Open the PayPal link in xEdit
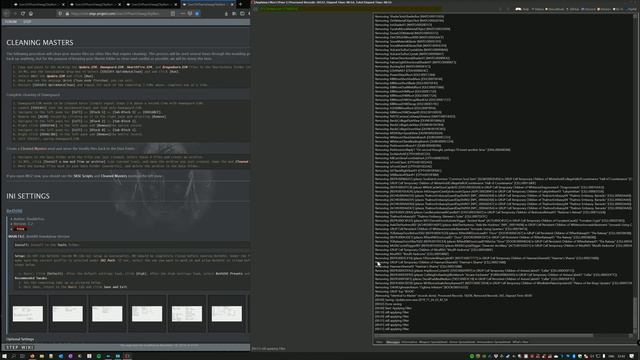The image size is (640, 360). click(x=632, y=9)
